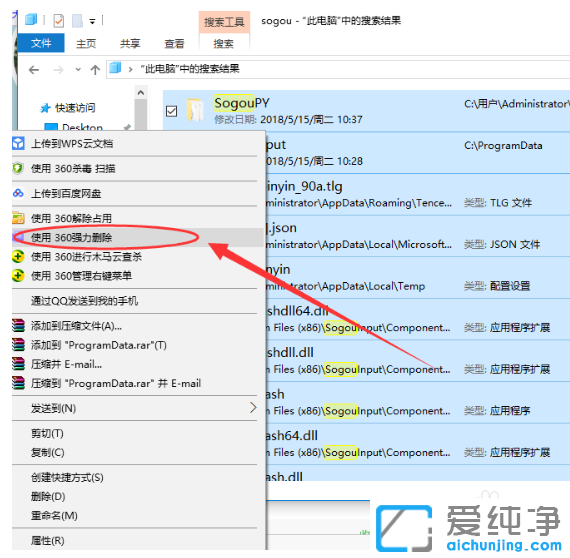Image resolution: width=570 pixels, height=558 pixels.
Task: Click the 360管理右键菜单 green icon
Action: pyautogui.click(x=18, y=276)
